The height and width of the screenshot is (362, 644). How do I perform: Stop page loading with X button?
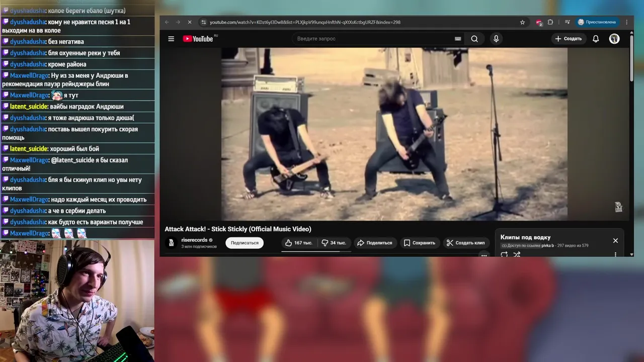pos(190,22)
